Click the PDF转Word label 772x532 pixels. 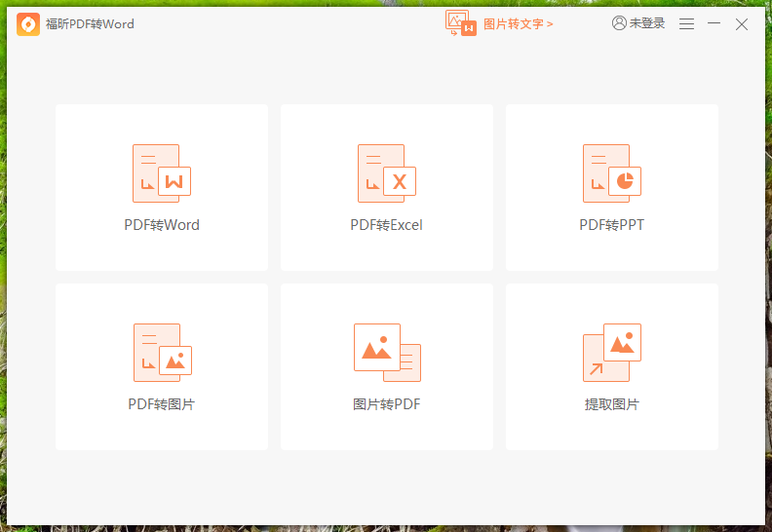pyautogui.click(x=162, y=225)
